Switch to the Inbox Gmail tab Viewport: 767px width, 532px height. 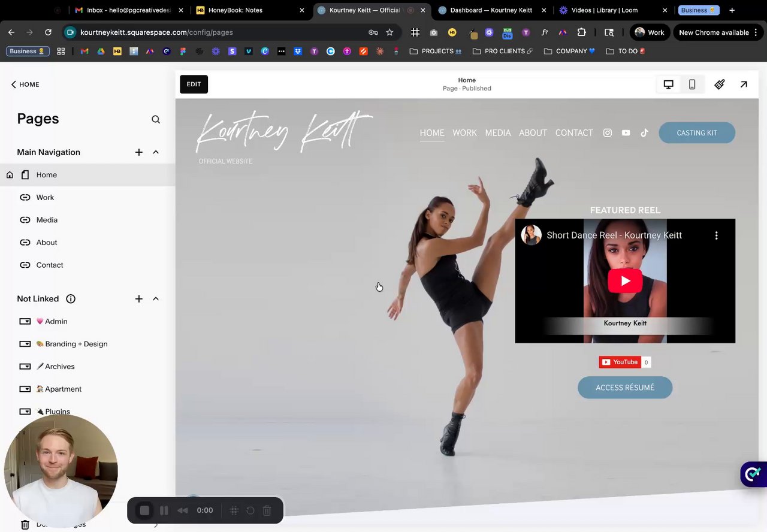point(129,10)
